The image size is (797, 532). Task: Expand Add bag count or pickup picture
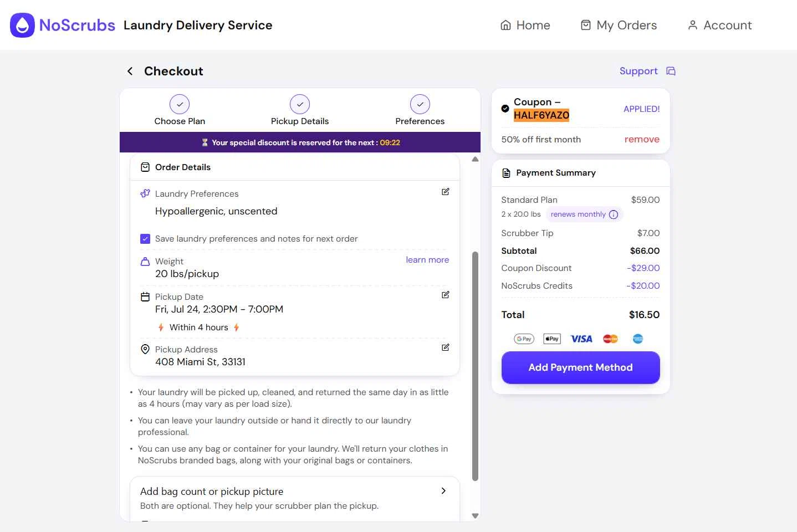click(x=295, y=498)
